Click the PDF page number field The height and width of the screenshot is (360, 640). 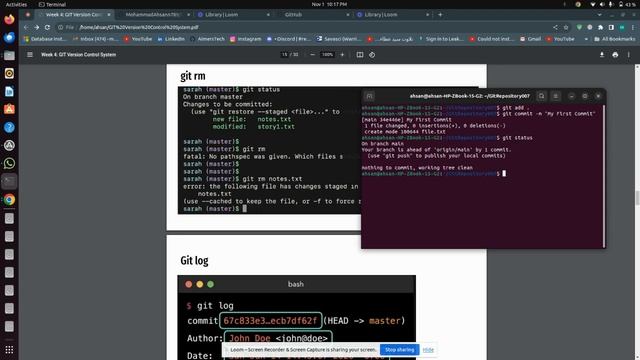pos(284,54)
